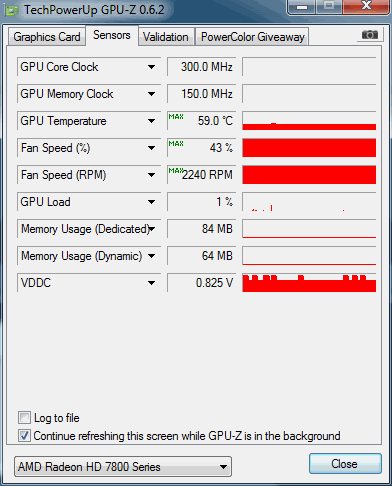The height and width of the screenshot is (486, 392).
Task: Click the Close button
Action: click(x=345, y=463)
